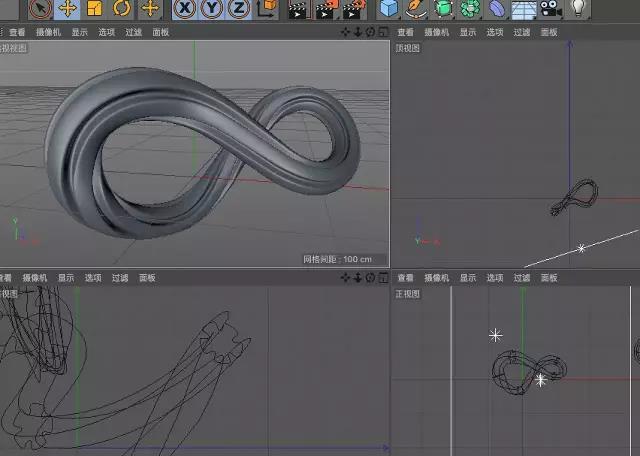
Task: Open 摄像机 menu in perspective viewport
Action: 48,32
